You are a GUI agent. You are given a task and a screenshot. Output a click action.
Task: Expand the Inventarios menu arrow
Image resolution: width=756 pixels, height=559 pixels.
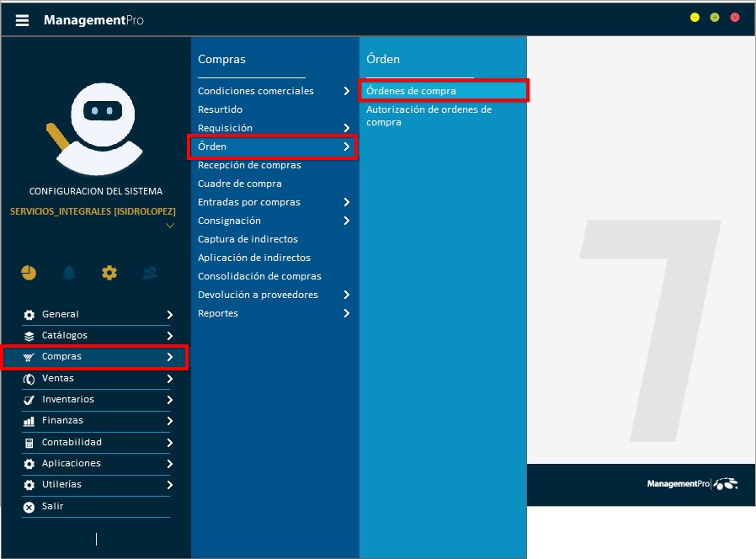pos(170,400)
